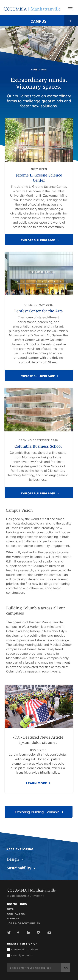The image size is (78, 980).
Task: Open the Jobs & Opportunities footer link
Action: 23,923
